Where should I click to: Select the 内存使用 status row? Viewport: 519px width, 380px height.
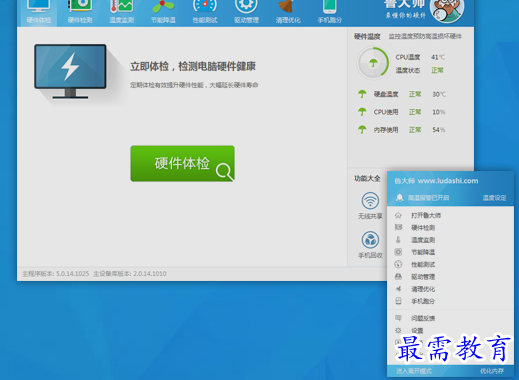coord(402,130)
